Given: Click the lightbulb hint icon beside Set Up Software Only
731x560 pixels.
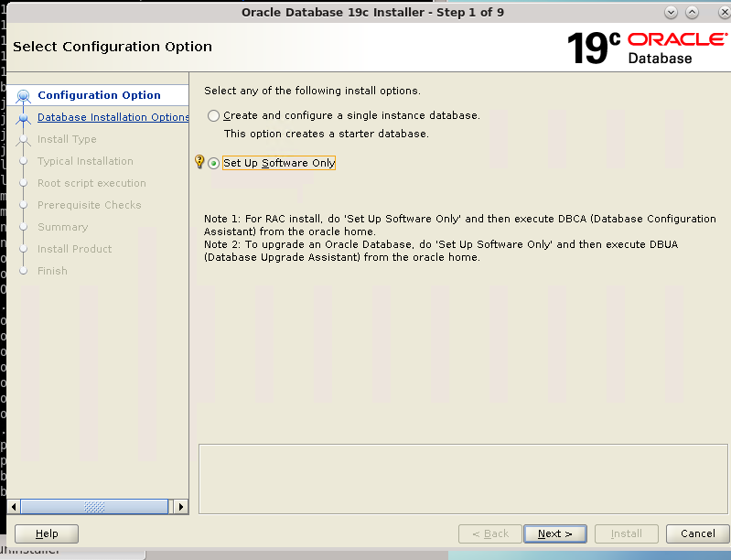Looking at the screenshot, I should [199, 162].
